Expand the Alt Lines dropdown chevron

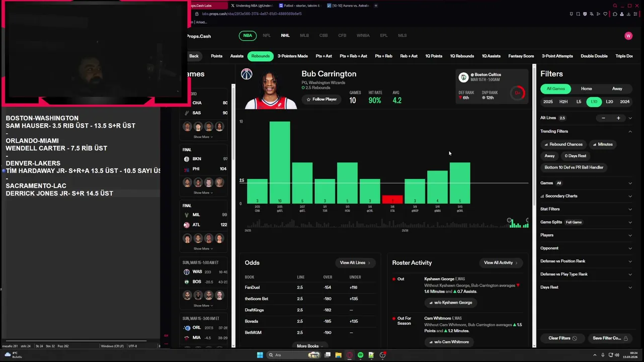[630, 118]
